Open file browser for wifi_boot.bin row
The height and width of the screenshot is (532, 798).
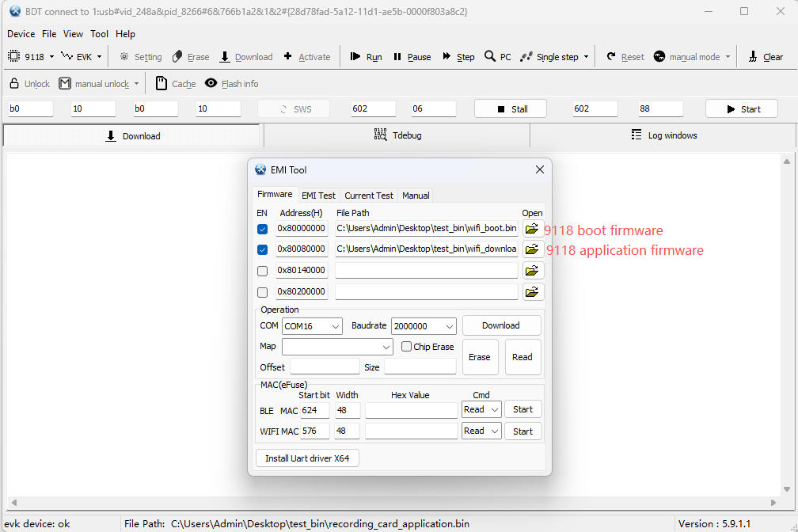coord(532,229)
